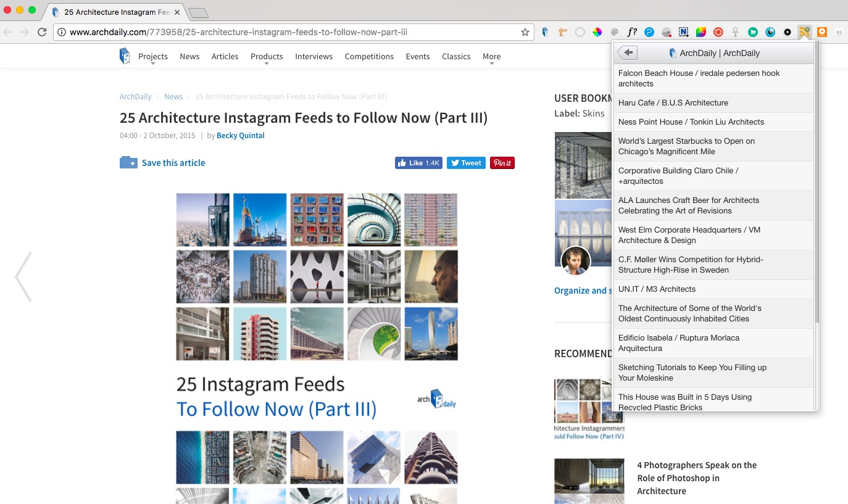Open the RSS feed reader extension icon
Screen dimensions: 848x504
(x=804, y=32)
